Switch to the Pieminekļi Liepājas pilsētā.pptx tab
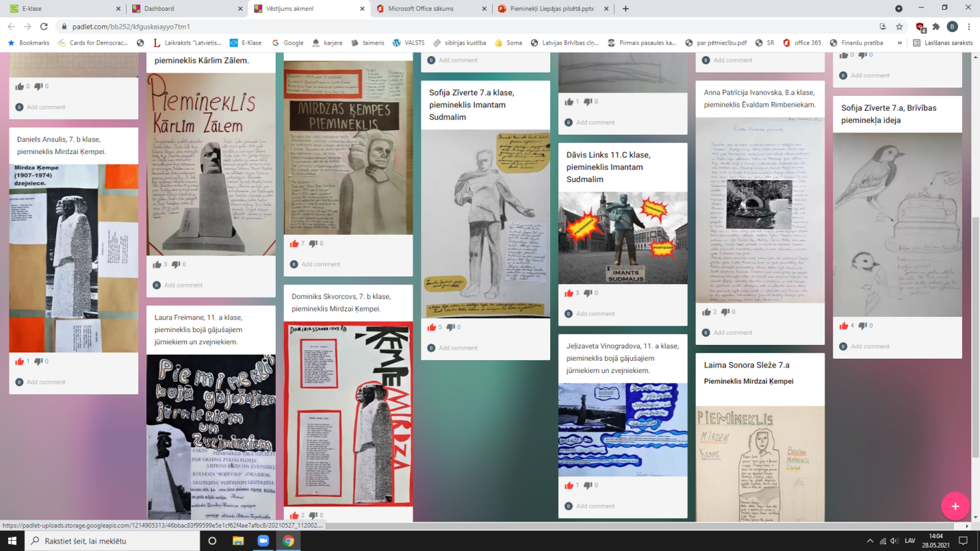The width and height of the screenshot is (980, 551). tap(553, 9)
